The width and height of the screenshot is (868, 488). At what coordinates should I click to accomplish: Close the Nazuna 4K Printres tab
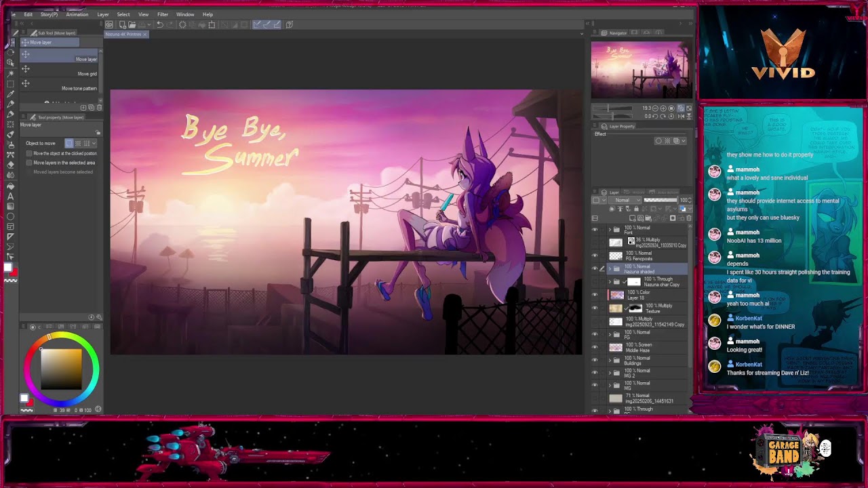pos(144,34)
